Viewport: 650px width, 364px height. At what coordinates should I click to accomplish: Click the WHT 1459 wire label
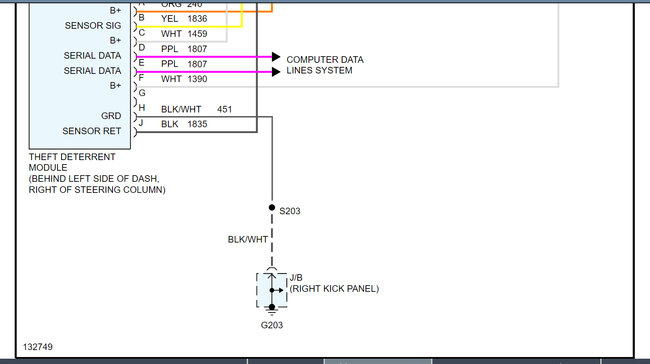point(184,34)
